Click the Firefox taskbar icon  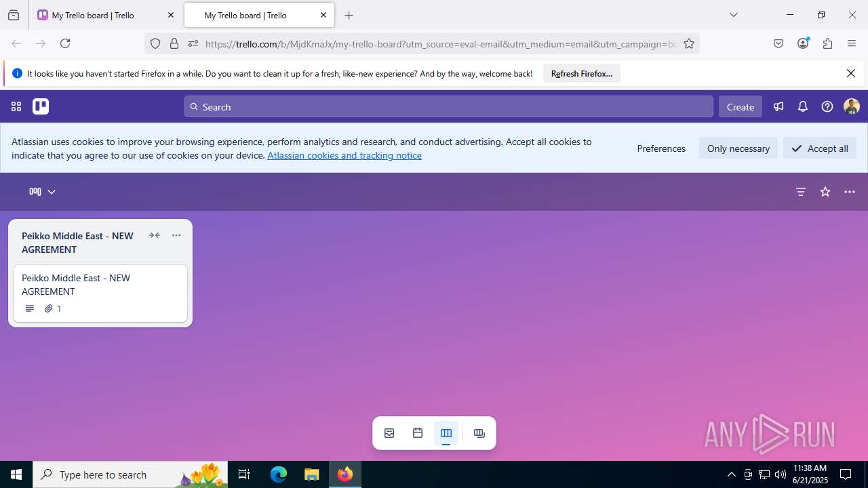pos(345,474)
